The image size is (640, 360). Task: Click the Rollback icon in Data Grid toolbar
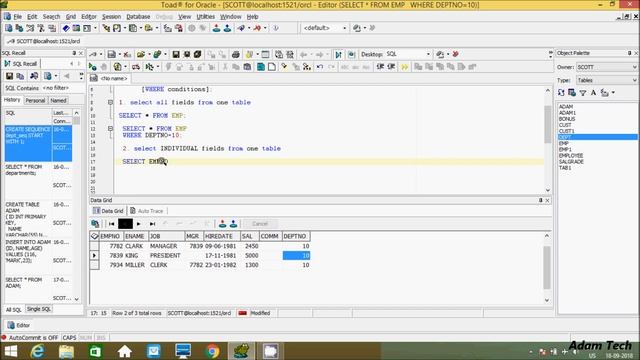pyautogui.click(x=233, y=224)
